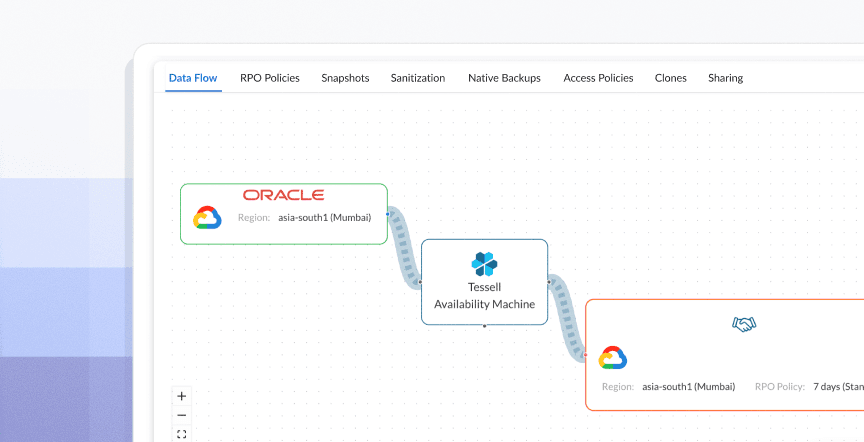Open the Snapshots tab
Image resolution: width=864 pixels, height=442 pixels.
pyautogui.click(x=345, y=78)
